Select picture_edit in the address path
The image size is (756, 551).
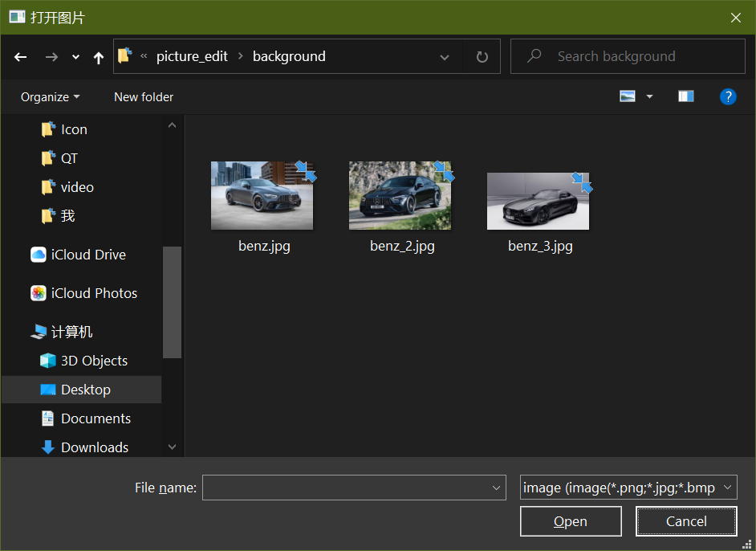point(192,56)
